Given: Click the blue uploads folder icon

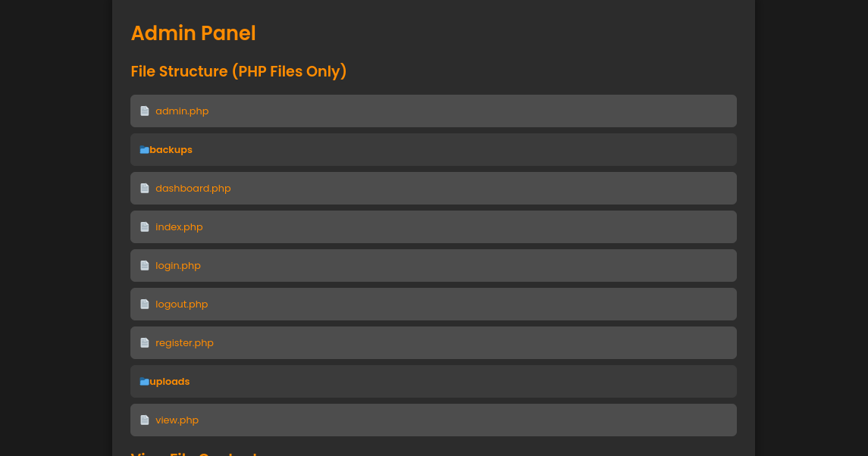Looking at the screenshot, I should click(x=144, y=382).
